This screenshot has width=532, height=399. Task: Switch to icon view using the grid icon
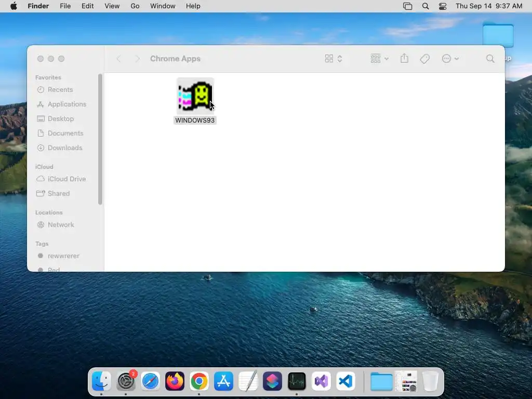[329, 59]
